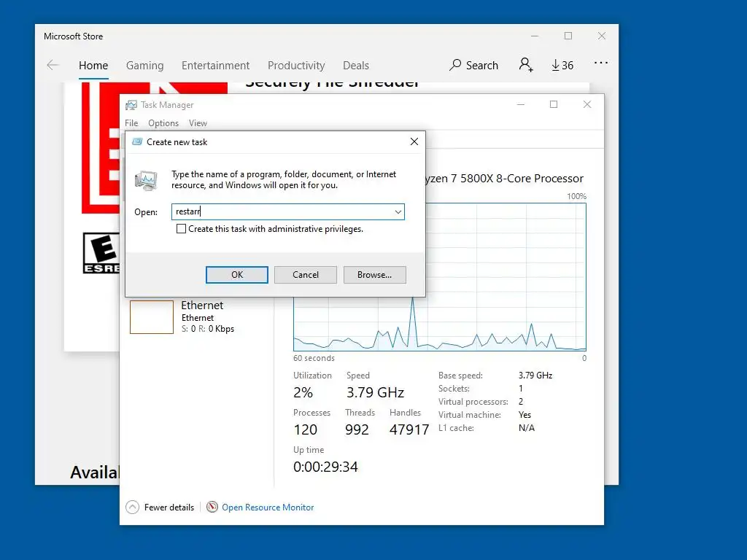
Task: Collapse with the Fewer details arrow
Action: tap(133, 507)
